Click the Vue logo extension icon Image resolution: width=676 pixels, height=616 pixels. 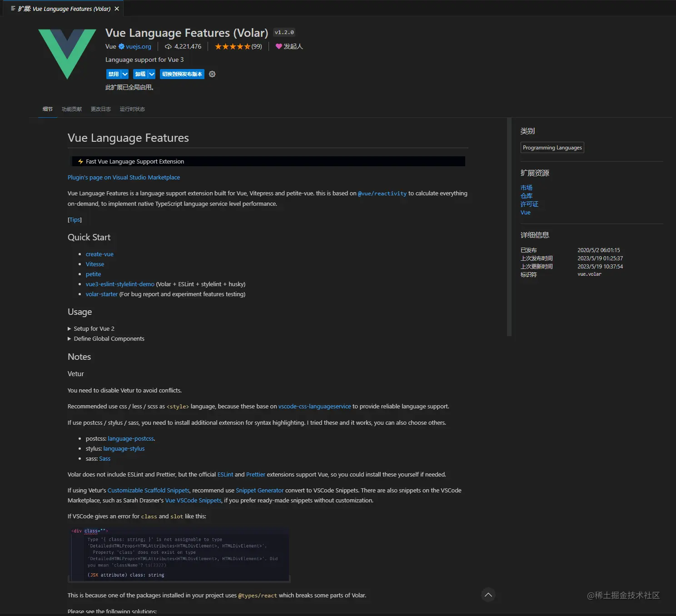[x=67, y=54]
